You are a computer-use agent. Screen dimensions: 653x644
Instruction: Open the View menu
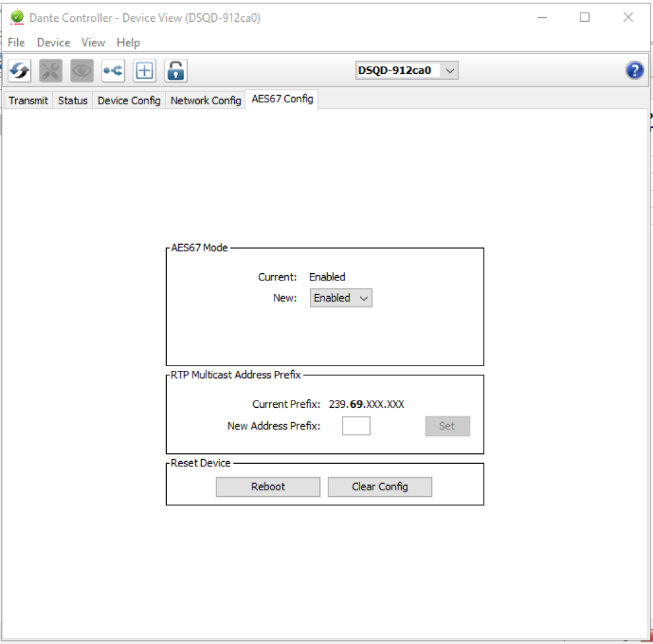point(93,42)
